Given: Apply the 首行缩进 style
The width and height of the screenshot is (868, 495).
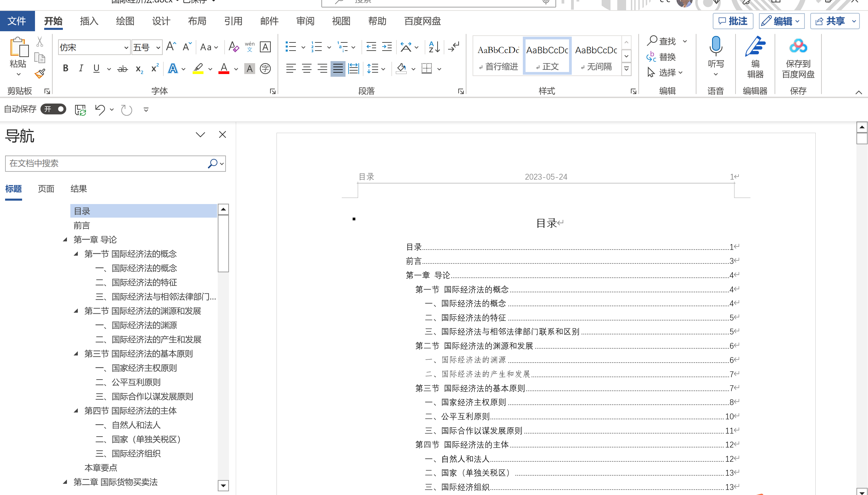Looking at the screenshot, I should (x=498, y=56).
